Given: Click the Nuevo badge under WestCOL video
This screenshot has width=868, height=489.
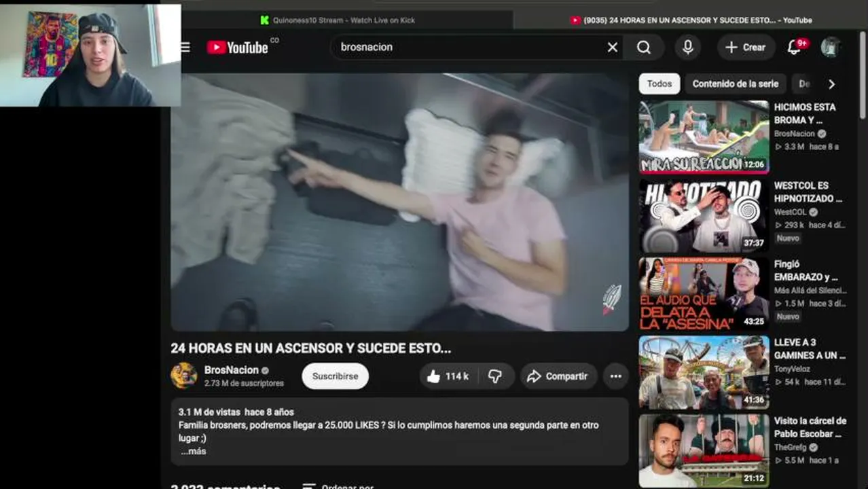Looking at the screenshot, I should click(788, 238).
